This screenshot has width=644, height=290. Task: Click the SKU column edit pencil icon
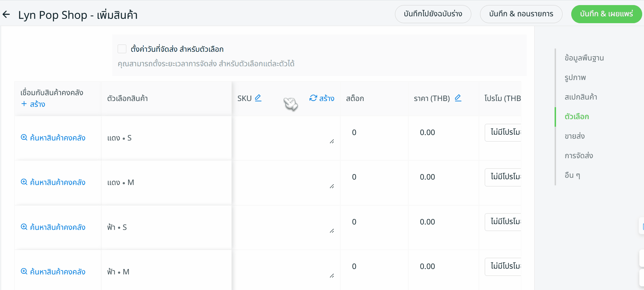click(x=258, y=98)
